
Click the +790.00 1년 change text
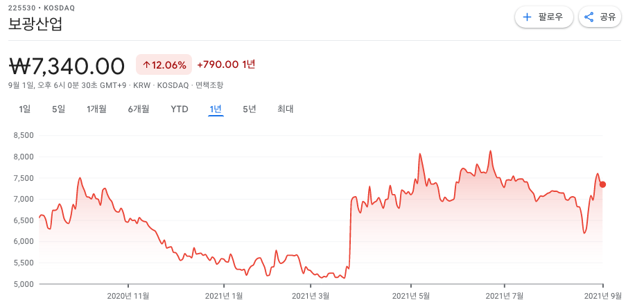point(226,64)
